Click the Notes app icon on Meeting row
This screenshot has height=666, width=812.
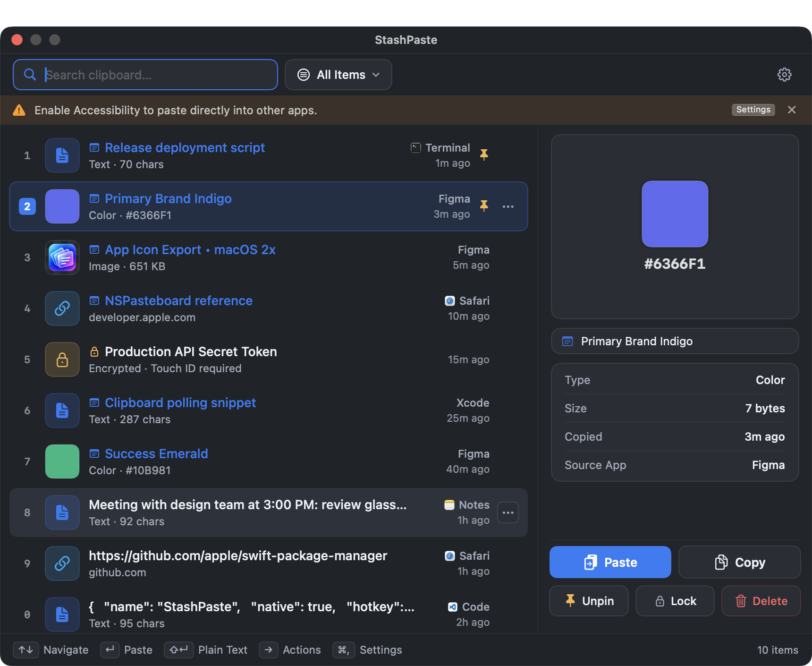[449, 505]
